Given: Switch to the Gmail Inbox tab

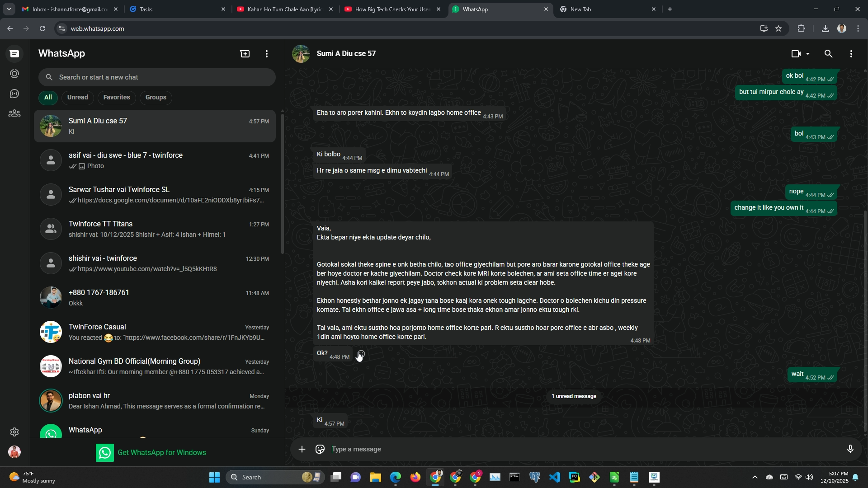Looking at the screenshot, I should [68, 9].
